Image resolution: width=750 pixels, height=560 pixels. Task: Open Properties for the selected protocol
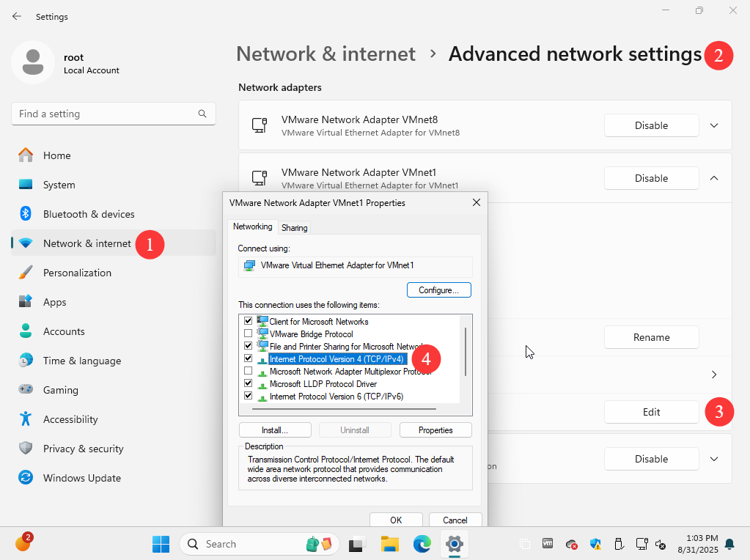coord(435,430)
